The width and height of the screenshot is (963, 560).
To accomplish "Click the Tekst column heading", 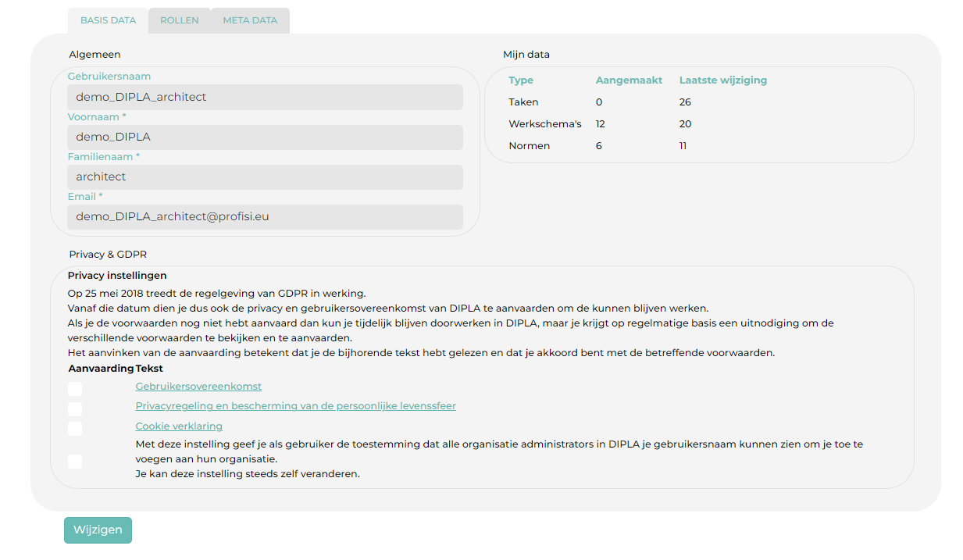I will [x=149, y=369].
